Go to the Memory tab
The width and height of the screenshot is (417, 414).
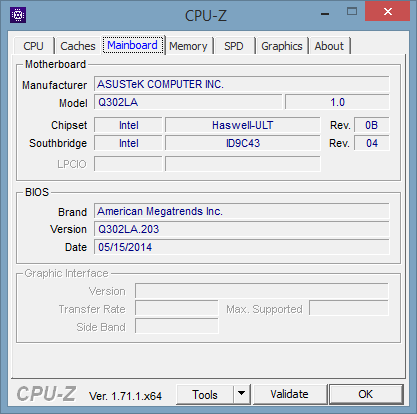(188, 46)
